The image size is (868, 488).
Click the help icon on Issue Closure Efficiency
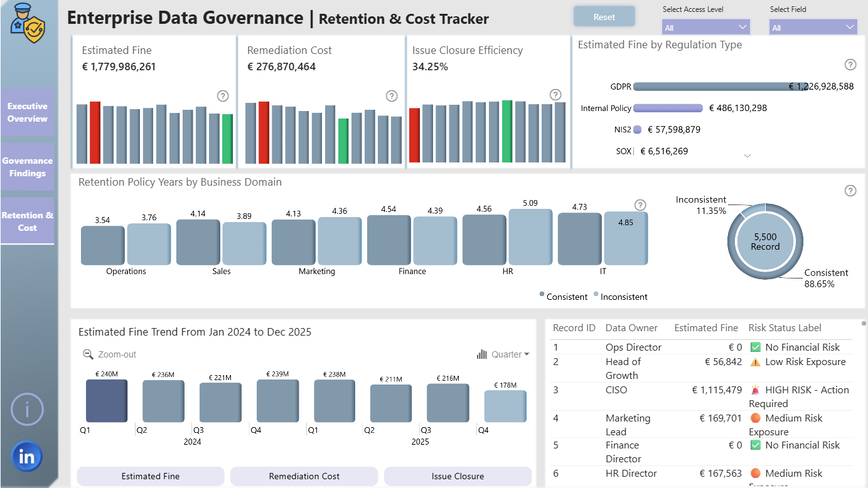point(555,95)
